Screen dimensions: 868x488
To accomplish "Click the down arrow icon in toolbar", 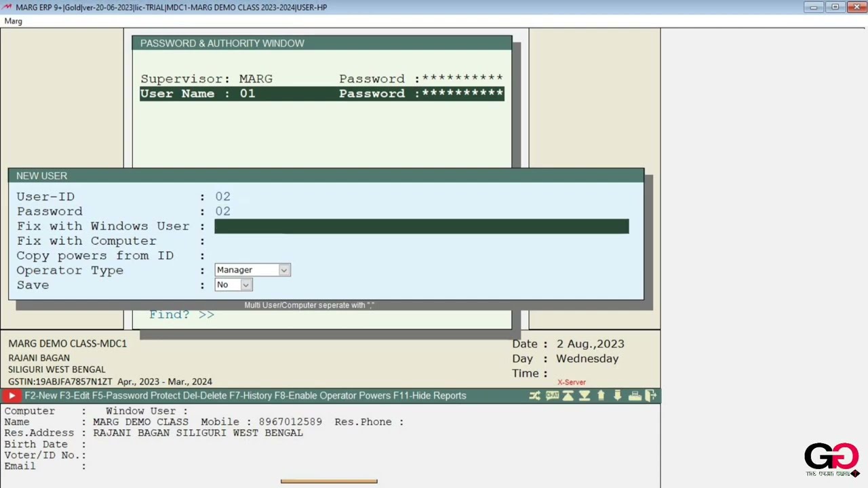I will pos(617,396).
